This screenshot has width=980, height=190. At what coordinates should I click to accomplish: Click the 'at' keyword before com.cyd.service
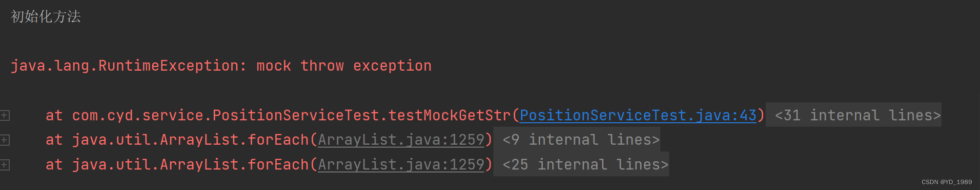(x=54, y=115)
